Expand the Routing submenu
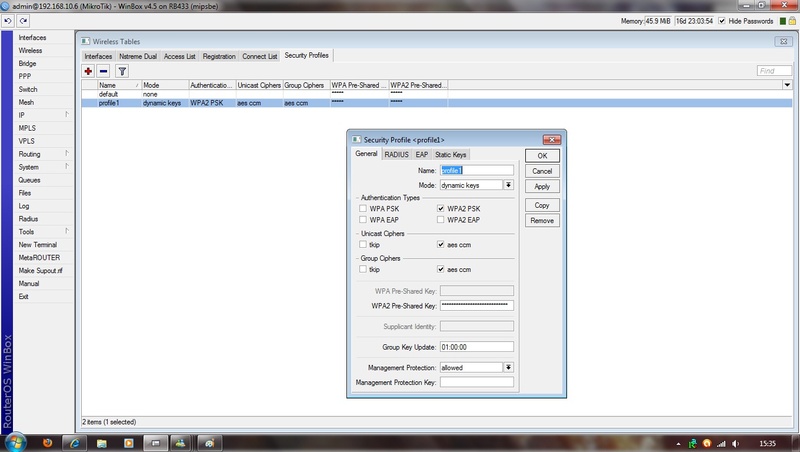Image resolution: width=800 pixels, height=452 pixels. [x=67, y=154]
